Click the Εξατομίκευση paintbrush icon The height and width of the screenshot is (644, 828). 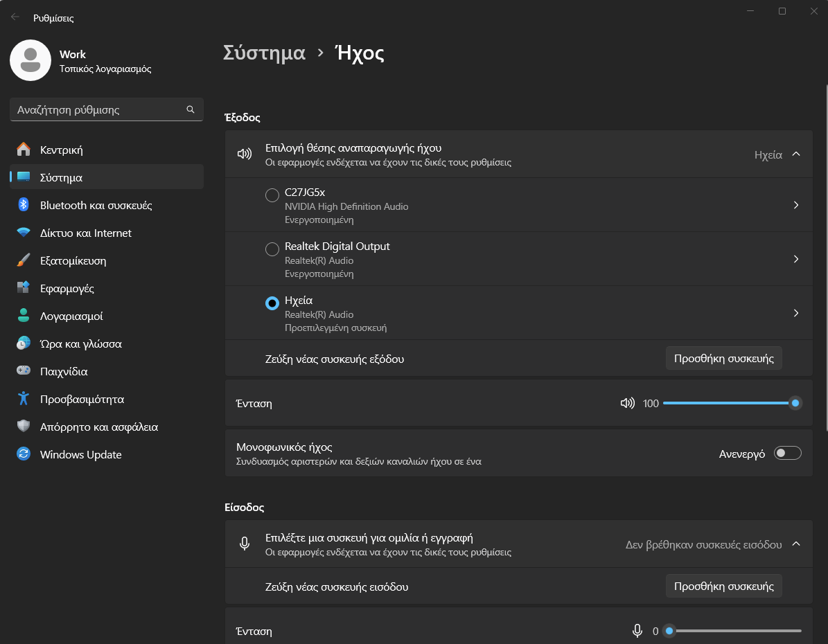(x=24, y=260)
